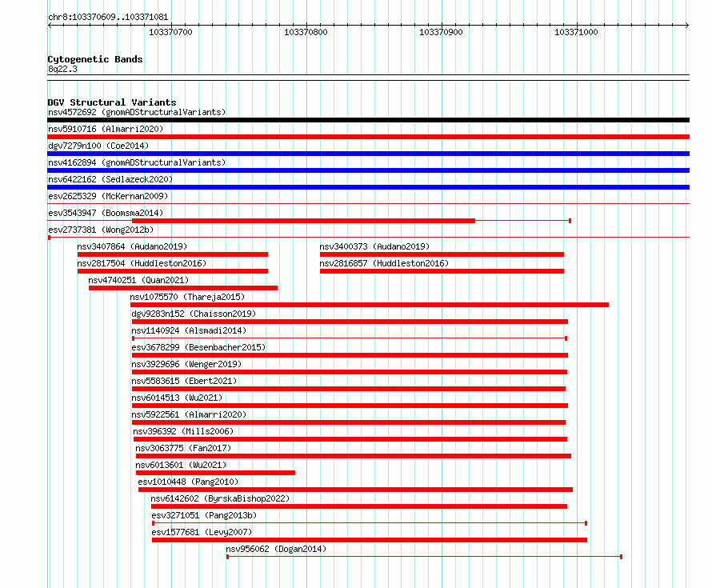This screenshot has height=588, width=712.
Task: Click the Cytogenetic Bands track title
Action: coord(95,59)
